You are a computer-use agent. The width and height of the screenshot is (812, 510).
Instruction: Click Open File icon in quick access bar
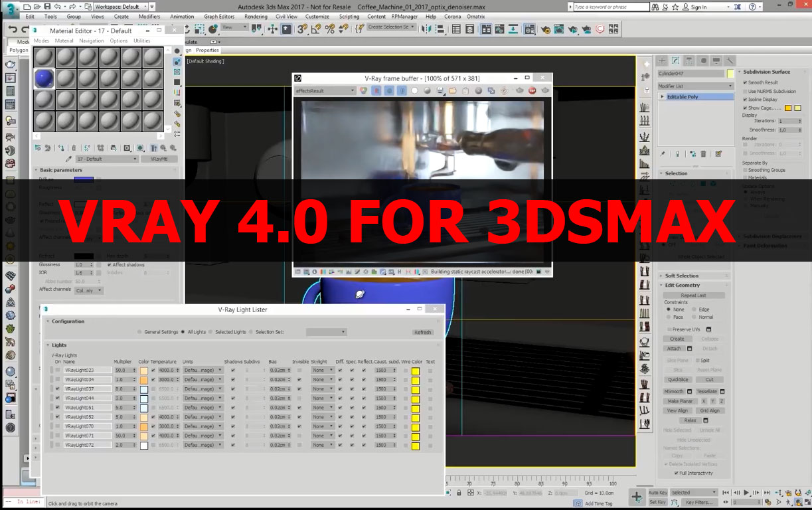point(37,7)
